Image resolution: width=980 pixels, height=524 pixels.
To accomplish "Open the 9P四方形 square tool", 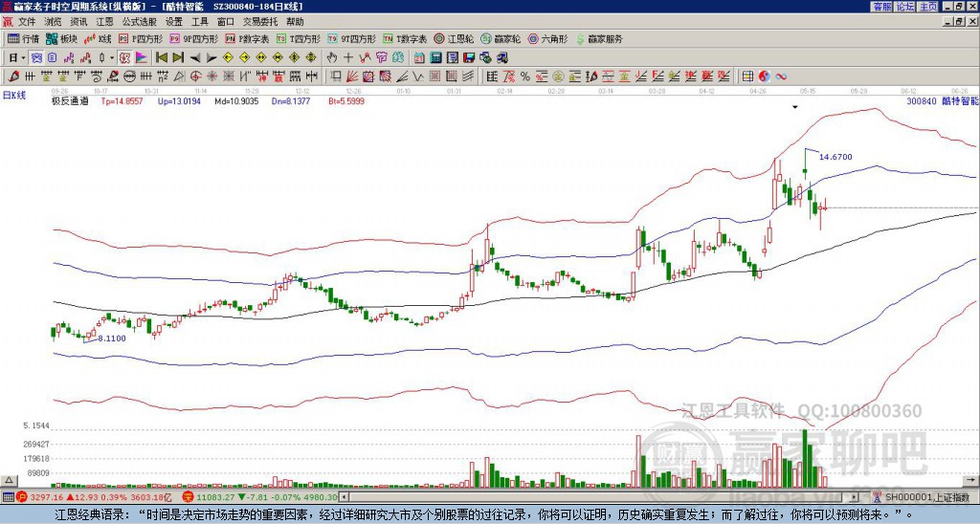I will pyautogui.click(x=193, y=38).
